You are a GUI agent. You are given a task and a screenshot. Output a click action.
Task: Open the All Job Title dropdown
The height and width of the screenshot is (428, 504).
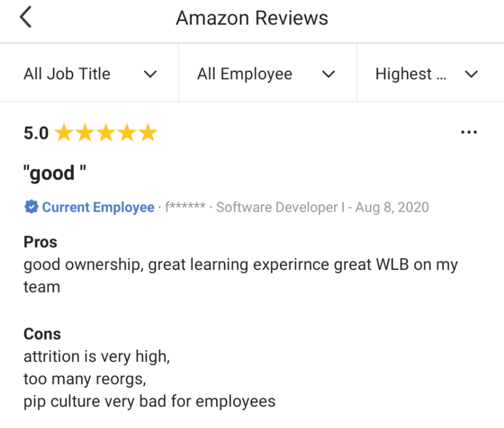66,73
